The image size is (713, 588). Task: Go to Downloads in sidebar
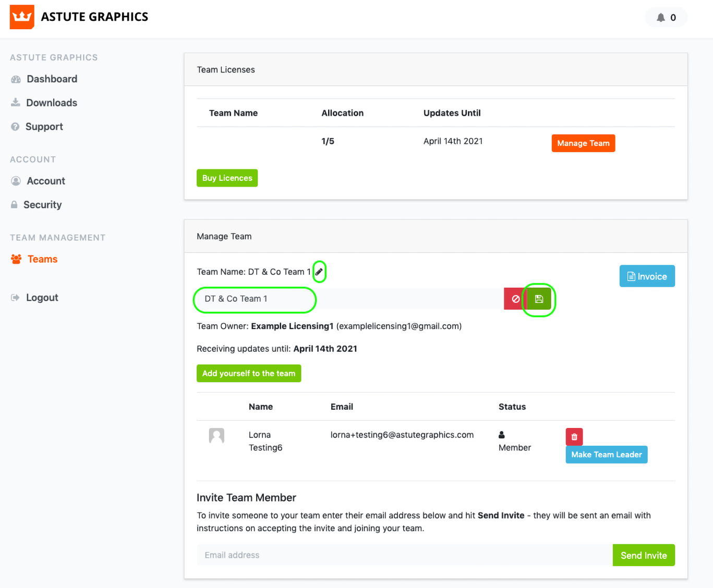[51, 103]
